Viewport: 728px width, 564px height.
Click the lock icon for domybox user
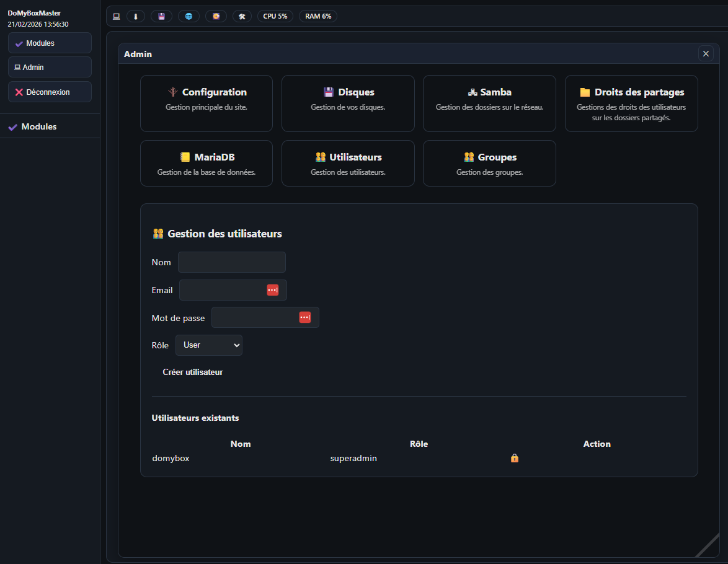coord(514,458)
